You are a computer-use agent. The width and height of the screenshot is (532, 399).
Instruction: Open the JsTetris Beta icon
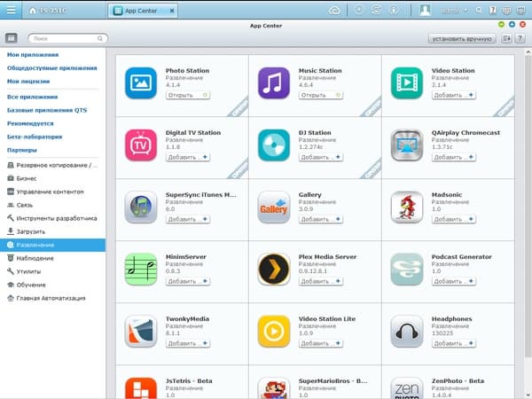pos(141,387)
